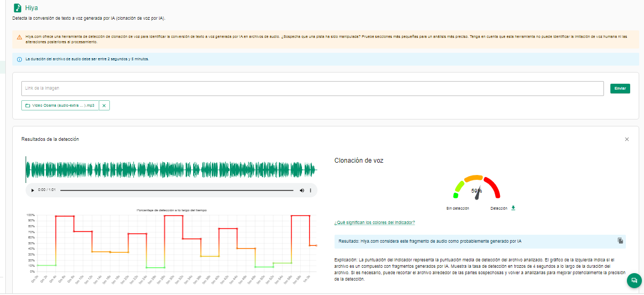Click the 'Detección' gauge label
Image resolution: width=644 pixels, height=295 pixels.
pyautogui.click(x=499, y=209)
